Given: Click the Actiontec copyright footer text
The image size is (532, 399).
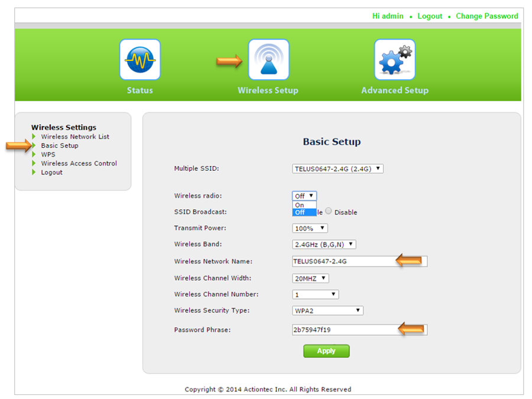Looking at the screenshot, I should 268,389.
